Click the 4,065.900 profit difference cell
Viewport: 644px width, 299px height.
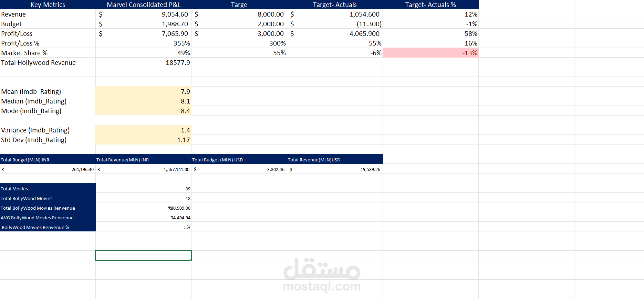[335, 33]
